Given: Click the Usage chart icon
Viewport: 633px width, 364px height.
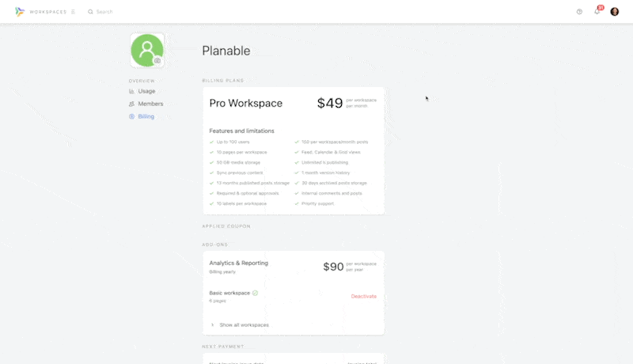Looking at the screenshot, I should (131, 91).
